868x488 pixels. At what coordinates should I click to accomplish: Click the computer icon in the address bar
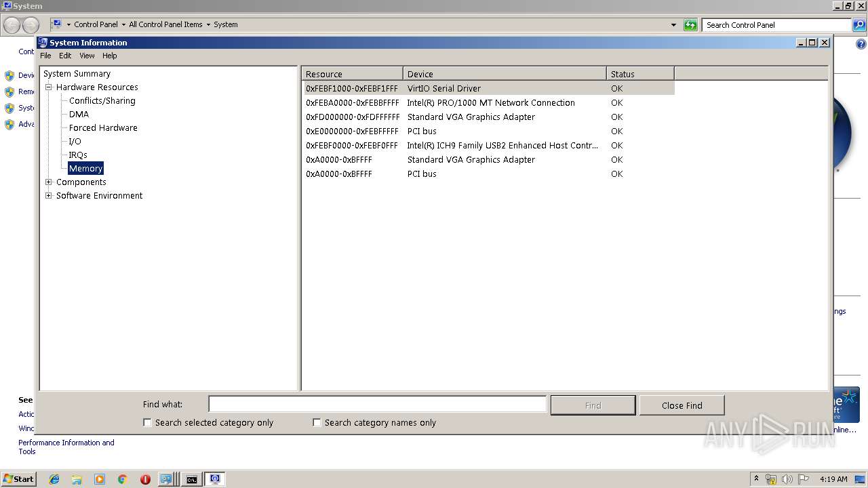57,24
